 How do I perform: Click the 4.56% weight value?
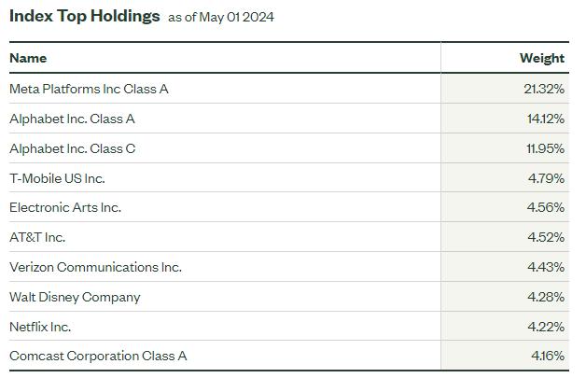pos(547,207)
